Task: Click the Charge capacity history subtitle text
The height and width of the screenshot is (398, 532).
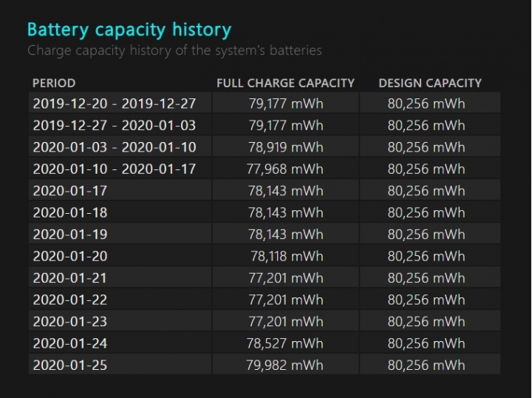Action: coord(174,50)
